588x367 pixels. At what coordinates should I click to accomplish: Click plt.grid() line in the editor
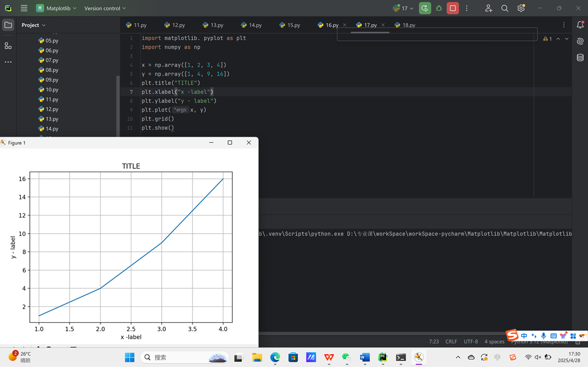point(158,119)
